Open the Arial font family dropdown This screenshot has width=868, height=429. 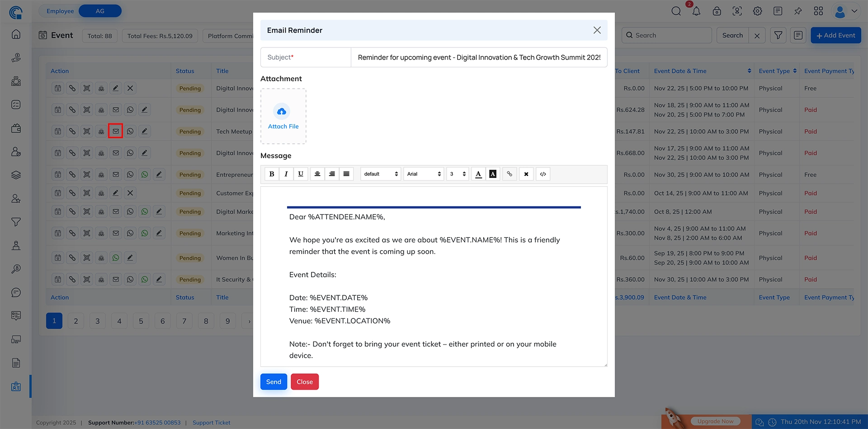423,174
